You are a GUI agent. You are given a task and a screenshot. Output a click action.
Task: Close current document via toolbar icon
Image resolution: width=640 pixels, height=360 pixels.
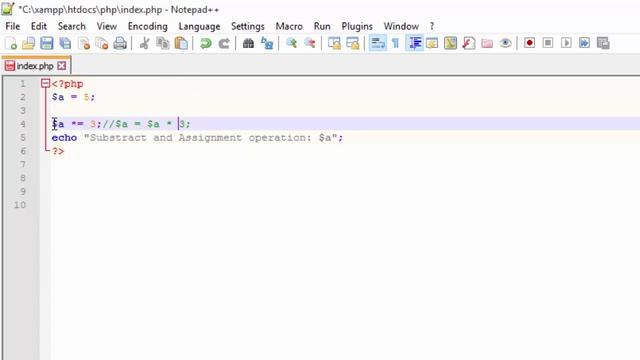tap(84, 43)
